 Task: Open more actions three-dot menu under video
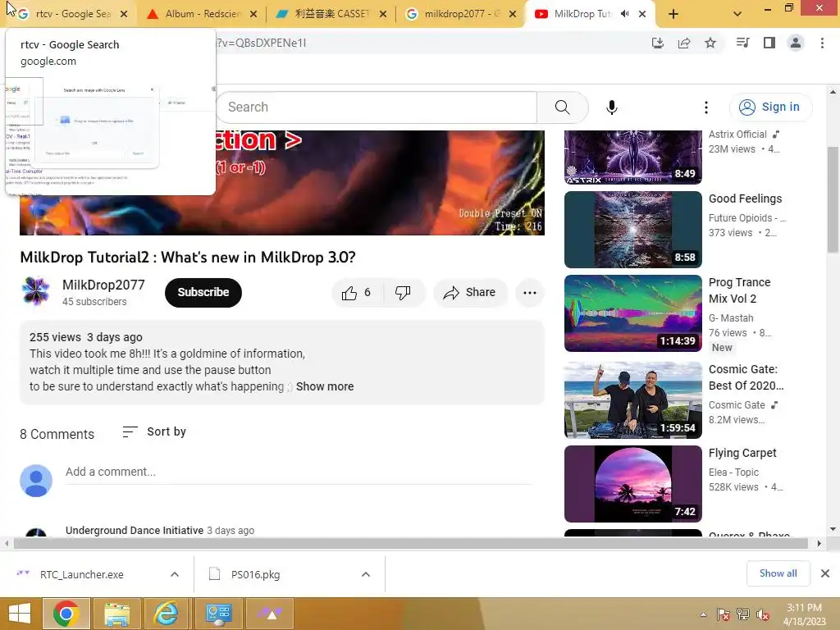(x=530, y=293)
